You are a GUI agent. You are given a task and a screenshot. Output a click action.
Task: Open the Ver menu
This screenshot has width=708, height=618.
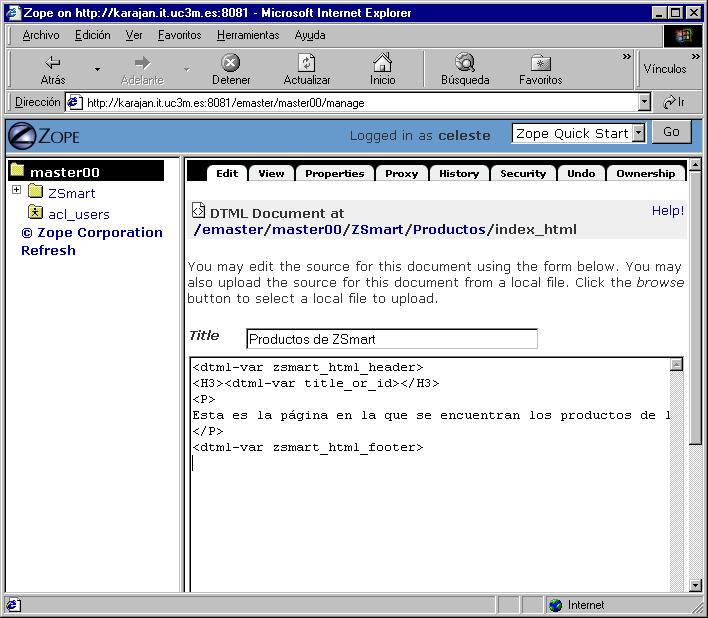[134, 35]
